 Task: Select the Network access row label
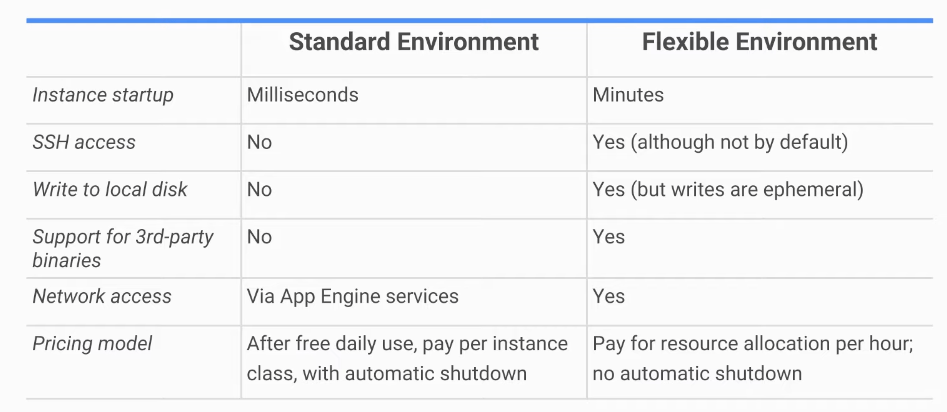(102, 296)
